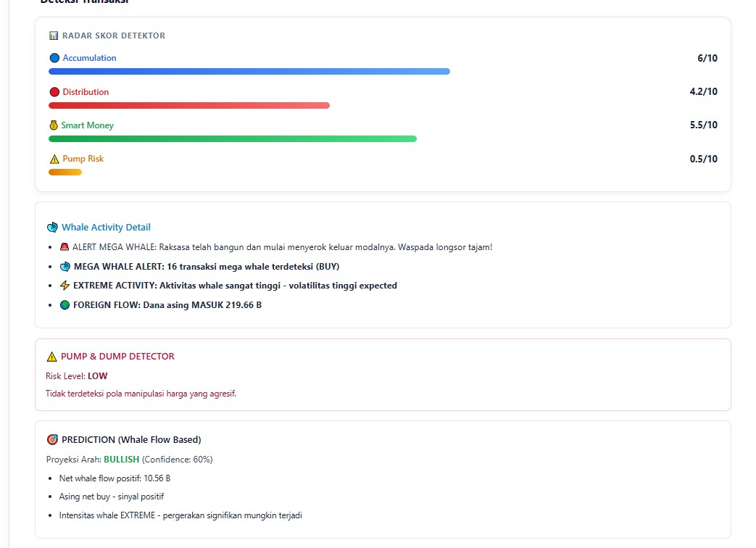Click the PUMP & DUMP DETECTOR heading
The height and width of the screenshot is (548, 756).
click(117, 357)
